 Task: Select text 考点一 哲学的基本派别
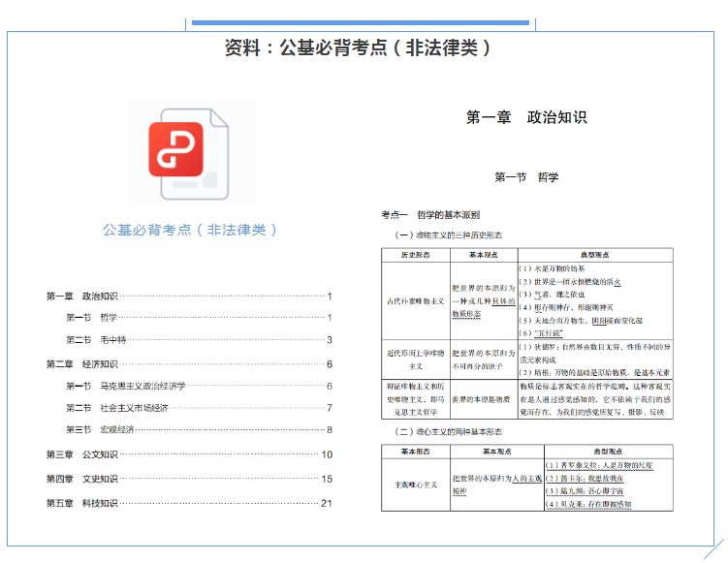[430, 215]
